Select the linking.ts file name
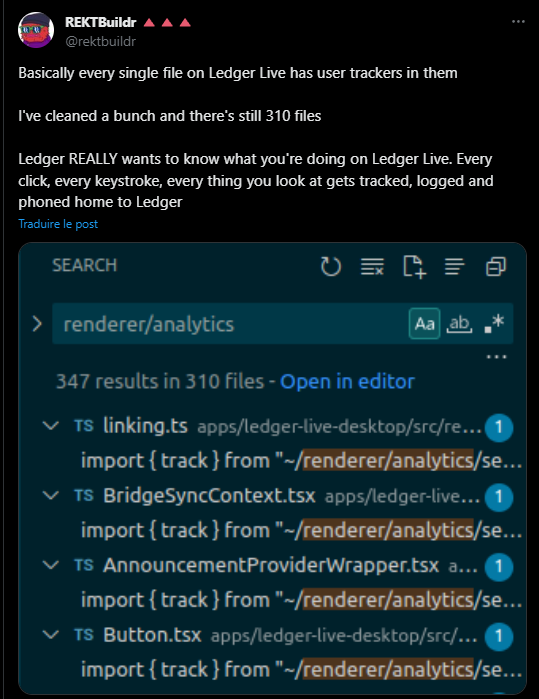Screen dimensions: 539x699 (x=145, y=426)
